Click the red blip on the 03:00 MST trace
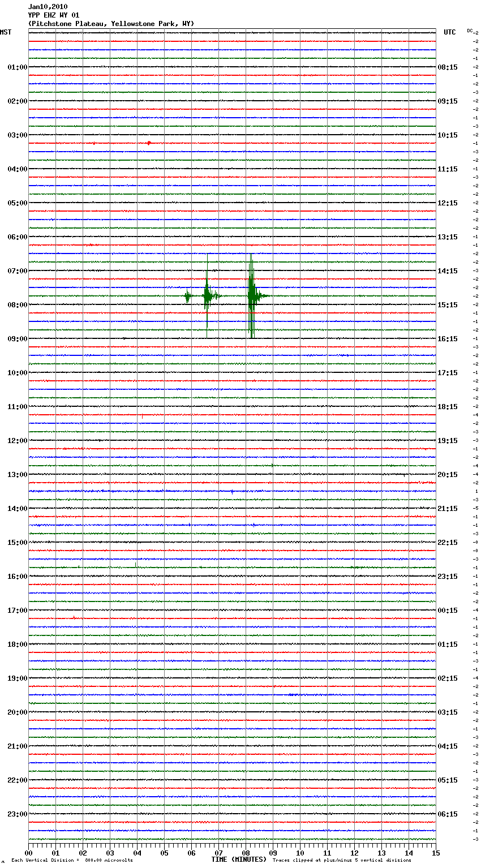 point(148,143)
